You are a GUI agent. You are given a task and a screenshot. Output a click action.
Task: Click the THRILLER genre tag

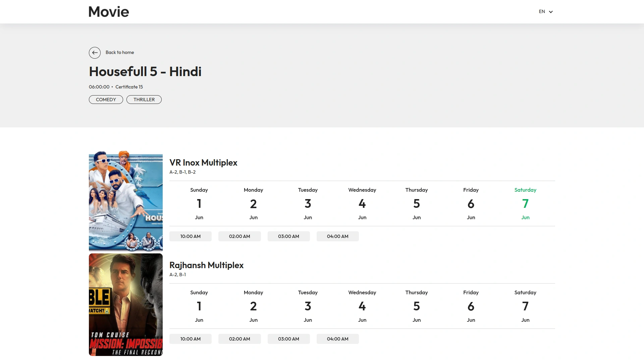[144, 99]
